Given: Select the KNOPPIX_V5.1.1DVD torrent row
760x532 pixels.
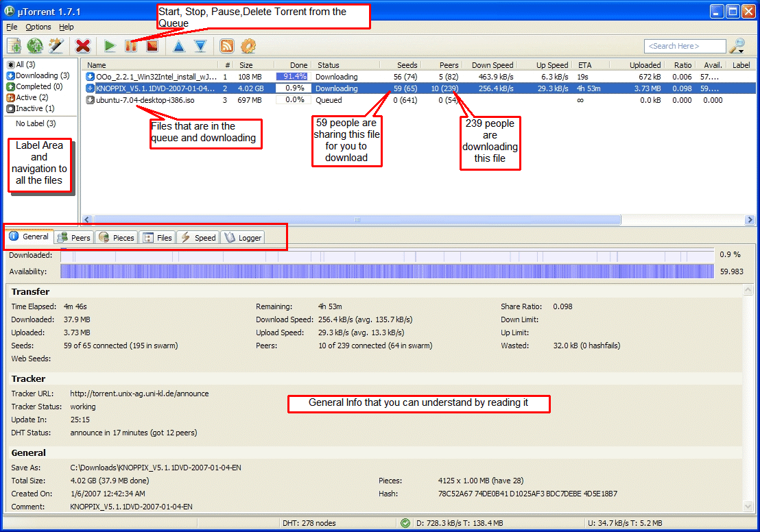Looking at the screenshot, I should tap(418, 88).
